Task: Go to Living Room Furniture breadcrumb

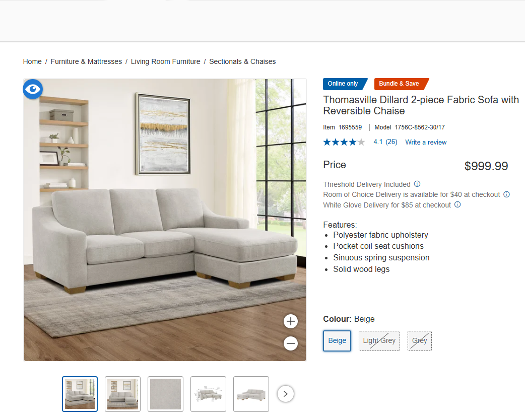Action: point(165,61)
